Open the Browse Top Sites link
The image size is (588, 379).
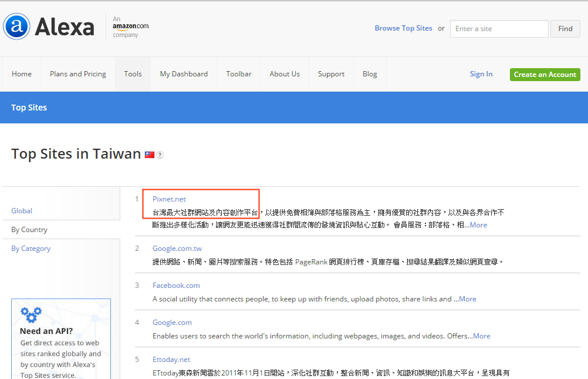403,28
